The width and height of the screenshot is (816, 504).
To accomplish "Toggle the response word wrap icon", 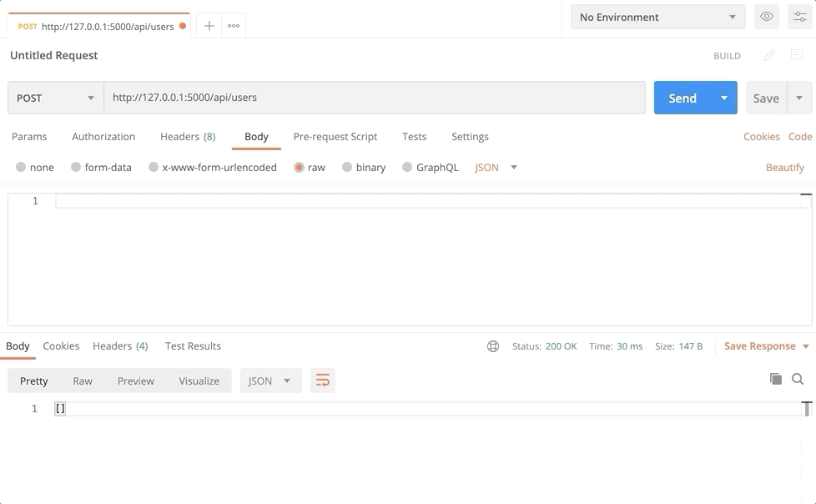I will [x=322, y=381].
